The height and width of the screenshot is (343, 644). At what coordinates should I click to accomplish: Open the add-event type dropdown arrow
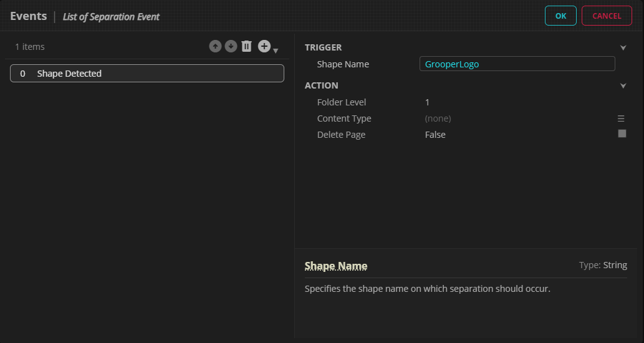click(x=276, y=51)
